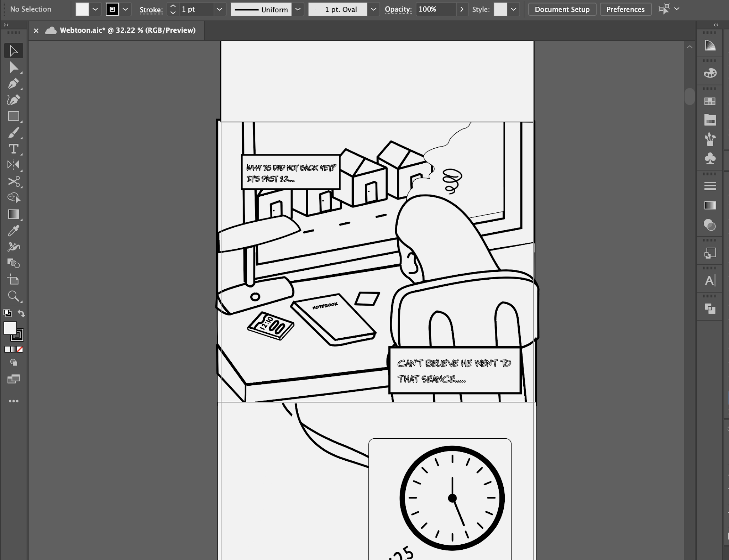Open the Character panel icon

tap(710, 281)
